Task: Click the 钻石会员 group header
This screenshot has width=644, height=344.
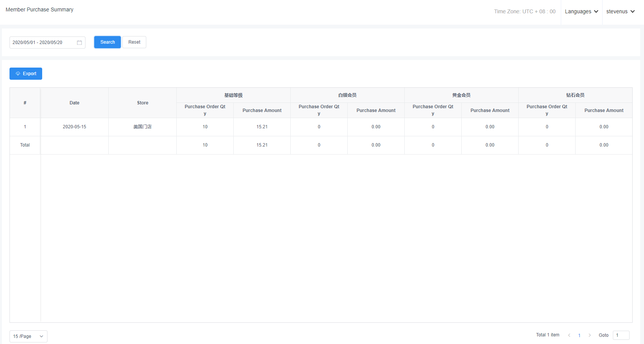Action: (575, 95)
